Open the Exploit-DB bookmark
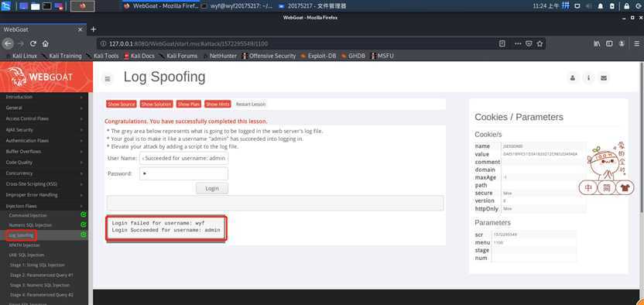 pos(318,56)
